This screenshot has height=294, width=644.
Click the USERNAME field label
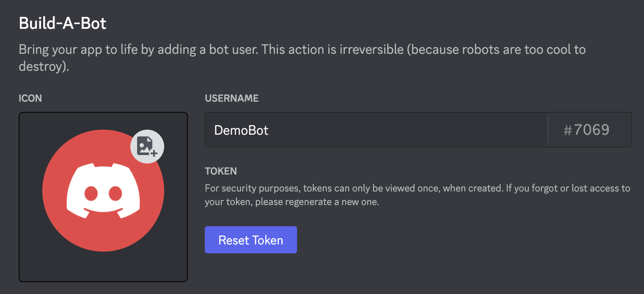tap(231, 98)
